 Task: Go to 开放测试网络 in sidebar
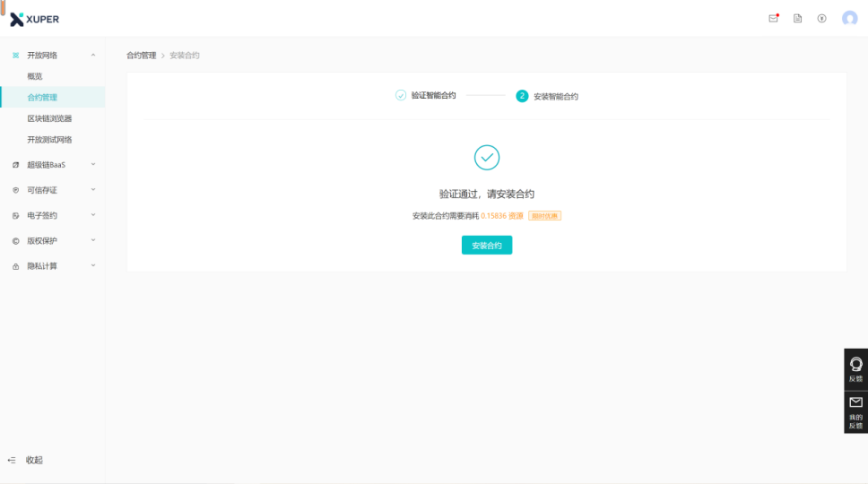coord(49,140)
